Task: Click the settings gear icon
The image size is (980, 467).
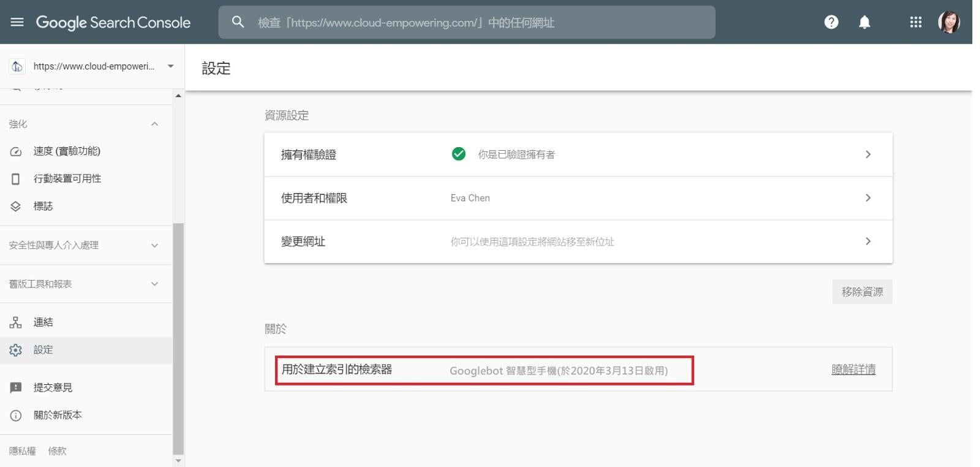Action: click(x=16, y=350)
